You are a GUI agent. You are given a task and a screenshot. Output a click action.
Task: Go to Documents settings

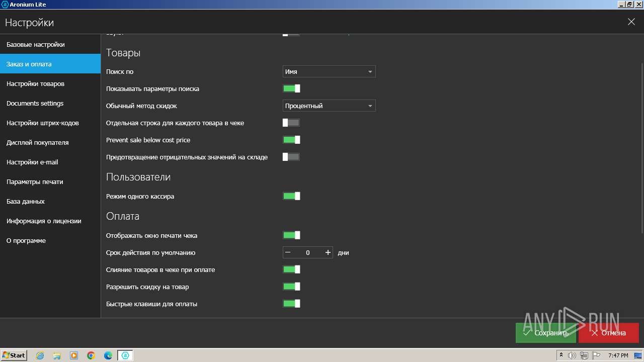50,103
